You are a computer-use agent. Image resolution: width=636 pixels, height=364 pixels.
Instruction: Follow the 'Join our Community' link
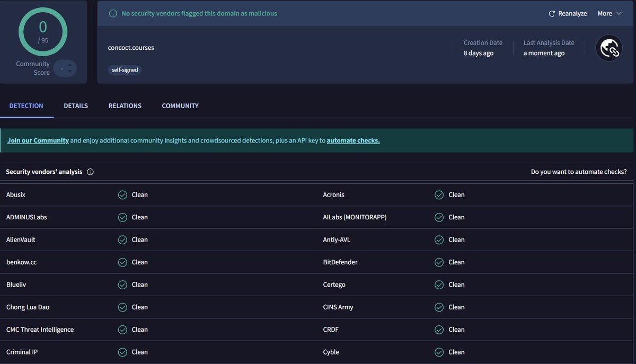38,140
